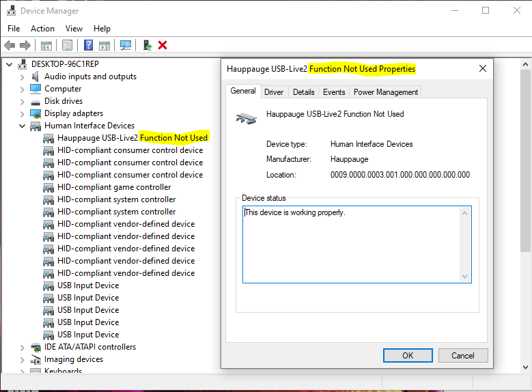
Task: Click Device Manager title bar app icon
Action: [11, 11]
